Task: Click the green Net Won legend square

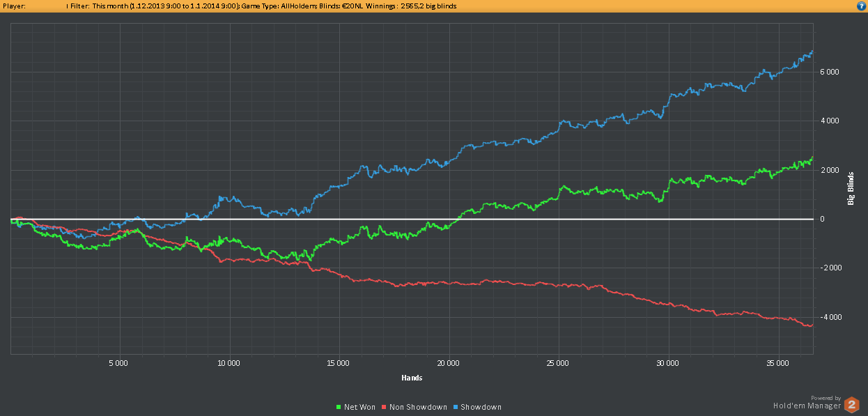Action: 339,407
